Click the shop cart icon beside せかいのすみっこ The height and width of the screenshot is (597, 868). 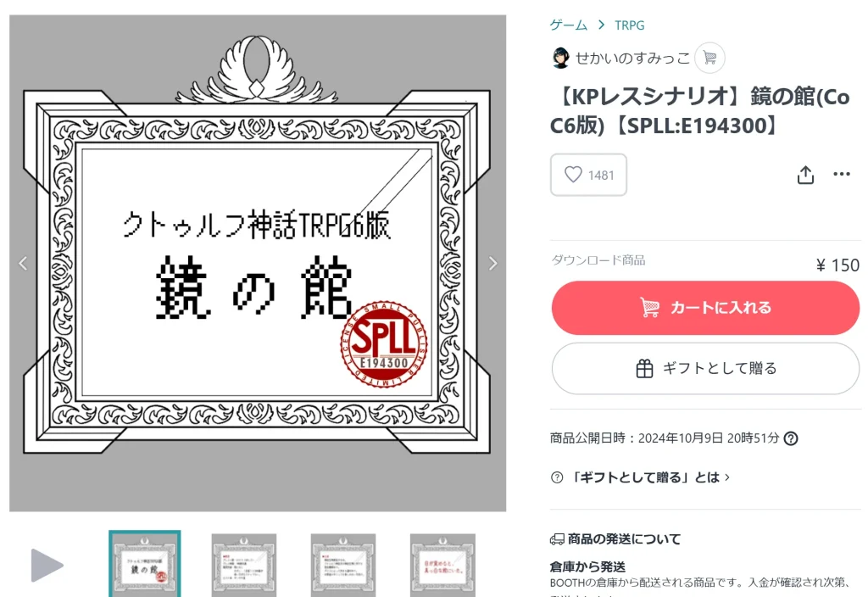coord(709,58)
